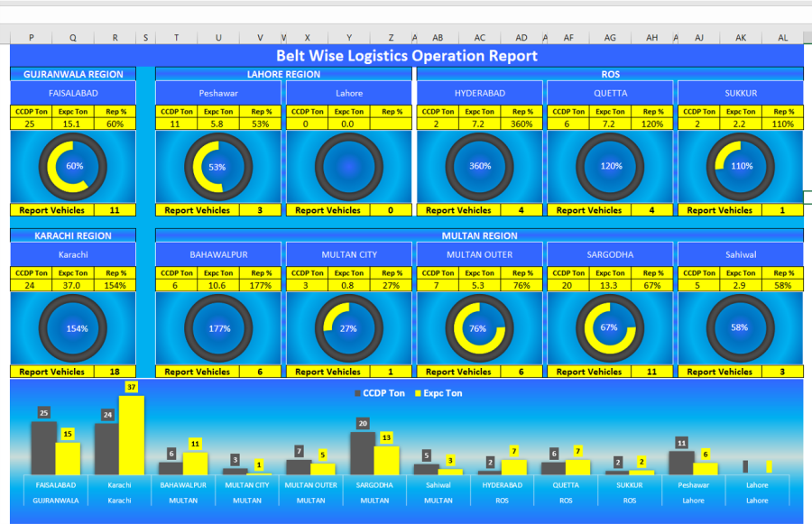
Task: Select Karachi Expc Ton value 37.0
Action: point(72,285)
